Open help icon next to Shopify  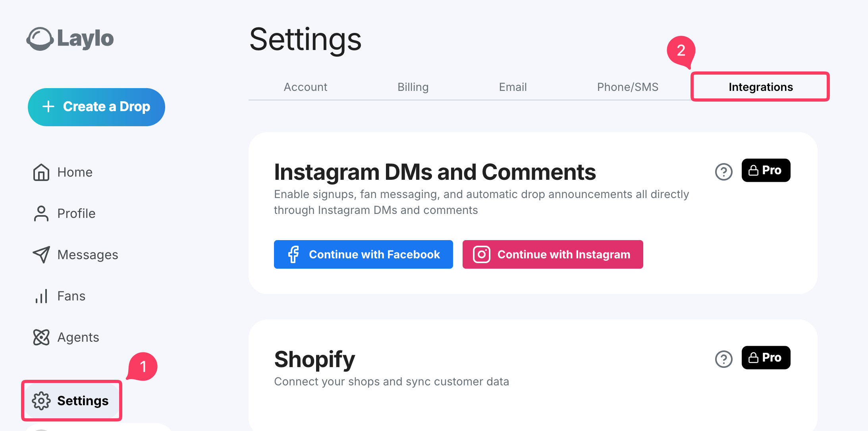pyautogui.click(x=723, y=359)
